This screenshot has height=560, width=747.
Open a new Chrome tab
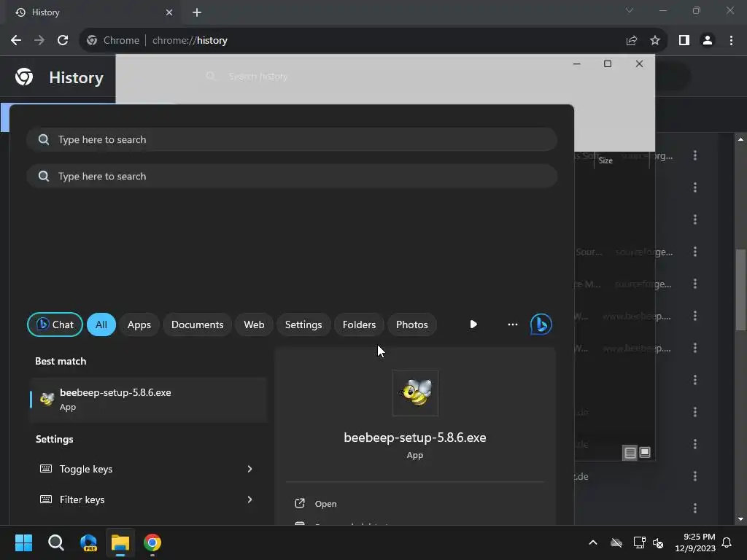(197, 12)
